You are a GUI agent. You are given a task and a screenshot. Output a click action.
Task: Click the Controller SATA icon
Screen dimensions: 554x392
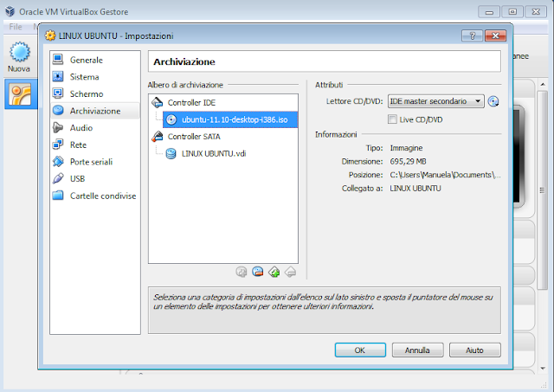pos(158,137)
